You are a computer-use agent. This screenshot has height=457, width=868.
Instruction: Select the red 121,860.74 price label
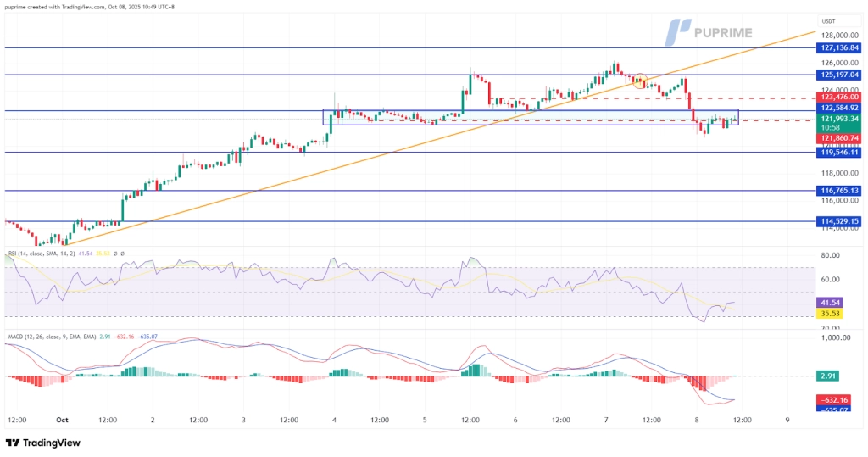840,137
